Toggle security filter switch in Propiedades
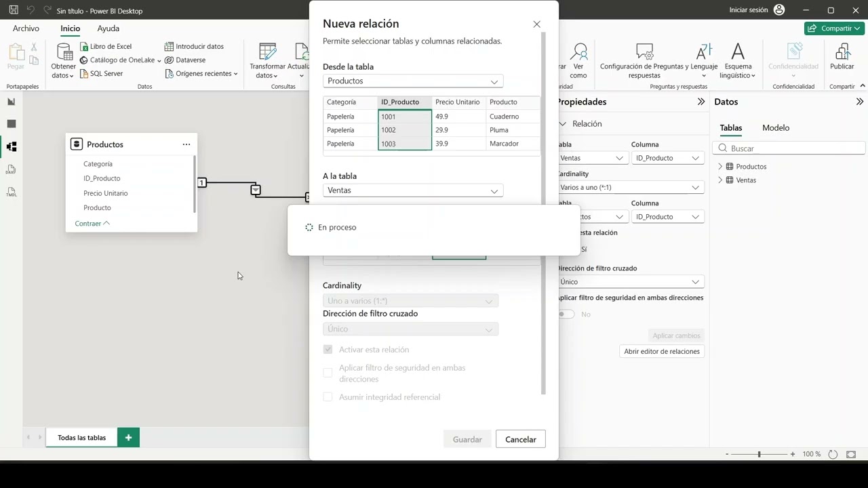The width and height of the screenshot is (868, 488). [x=566, y=314]
